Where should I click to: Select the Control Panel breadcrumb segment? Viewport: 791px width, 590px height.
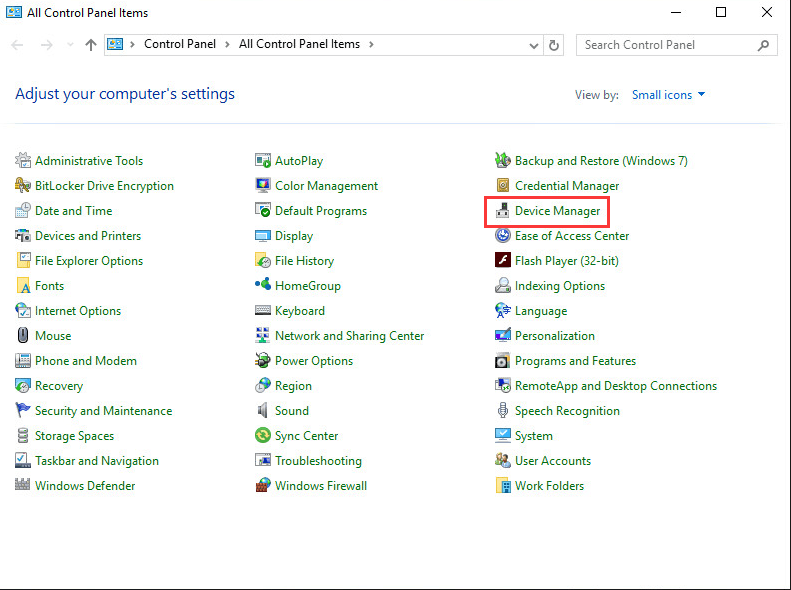click(x=182, y=45)
